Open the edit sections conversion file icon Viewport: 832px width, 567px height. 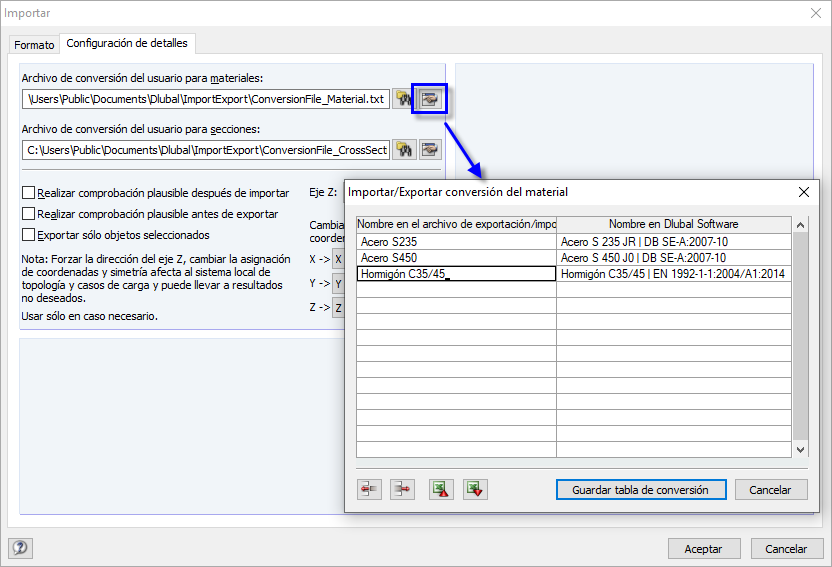(x=430, y=150)
